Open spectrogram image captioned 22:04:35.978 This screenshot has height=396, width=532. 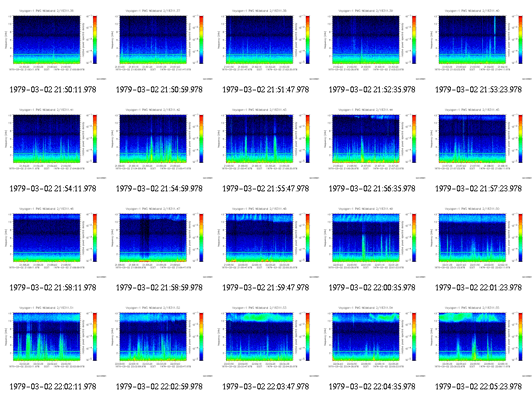[x=372, y=341]
